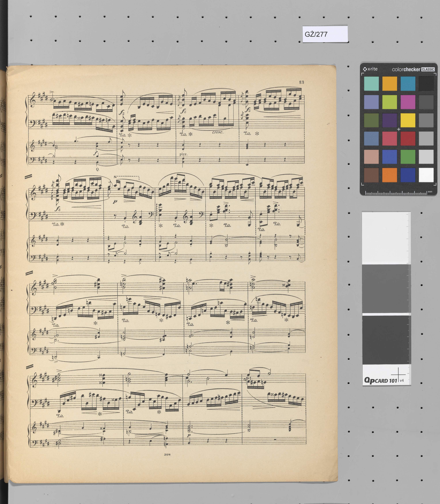
Task: Click the bluish-green patch in top-left
Action: point(371,84)
